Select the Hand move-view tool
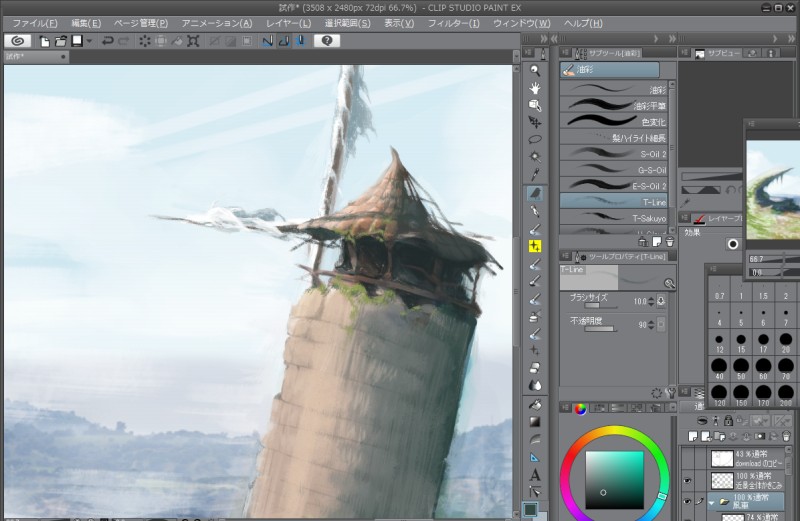This screenshot has width=800, height=521. click(x=535, y=88)
